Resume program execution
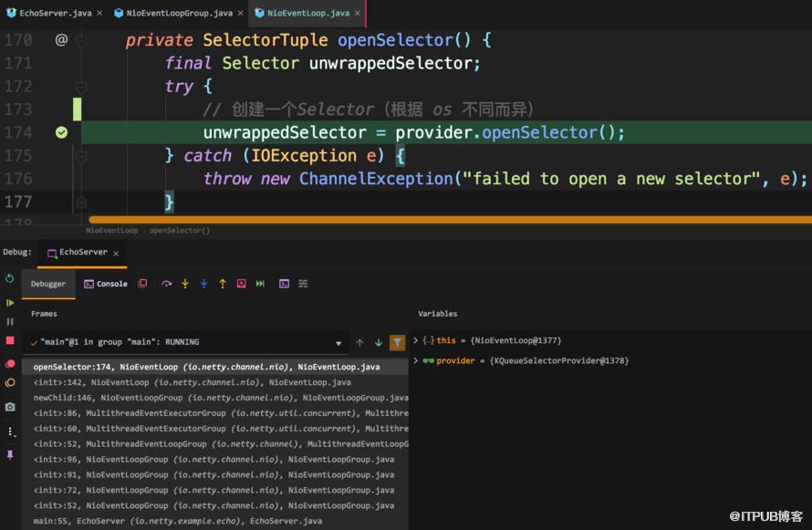812x530 pixels. (10, 302)
